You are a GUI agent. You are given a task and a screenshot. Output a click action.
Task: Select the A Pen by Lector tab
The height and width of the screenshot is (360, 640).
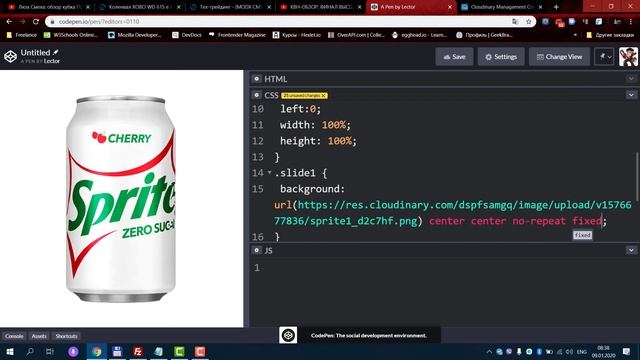point(410,7)
